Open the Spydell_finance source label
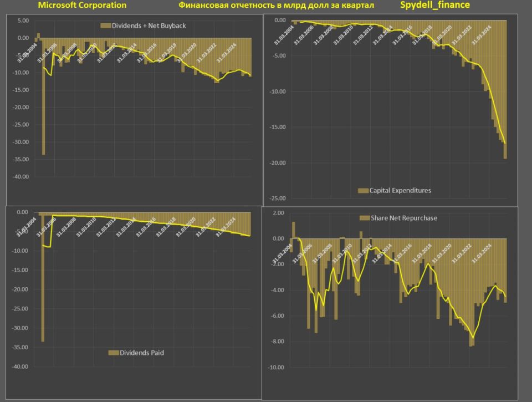The height and width of the screenshot is (402, 532). 435,6
